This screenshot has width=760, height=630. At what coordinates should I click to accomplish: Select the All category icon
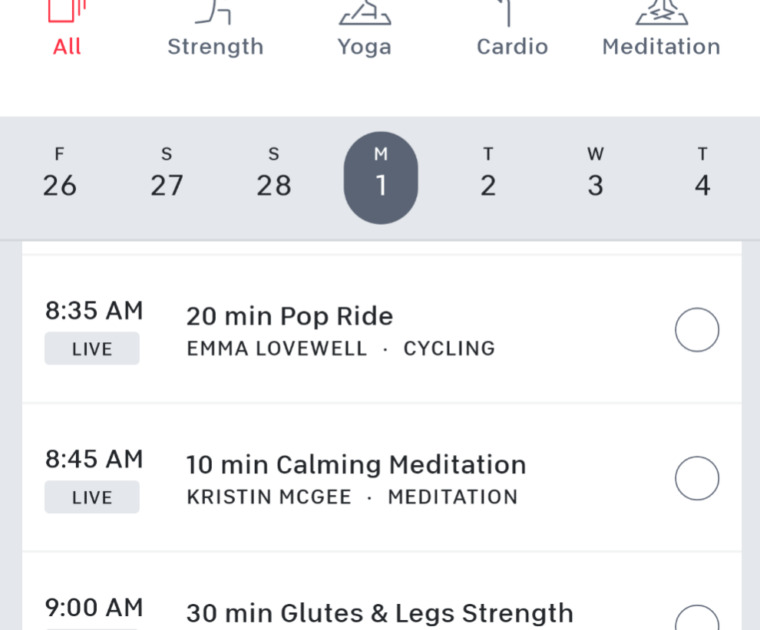67,12
